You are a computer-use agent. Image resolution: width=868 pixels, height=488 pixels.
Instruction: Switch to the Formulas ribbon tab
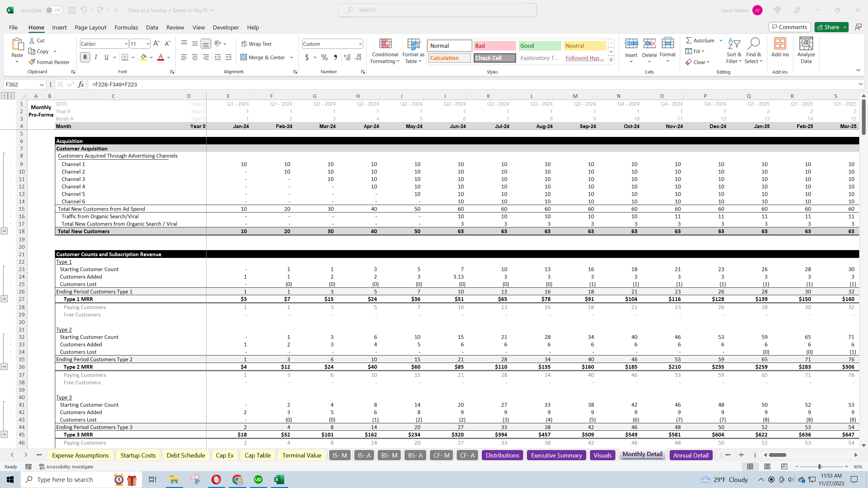[x=126, y=27]
